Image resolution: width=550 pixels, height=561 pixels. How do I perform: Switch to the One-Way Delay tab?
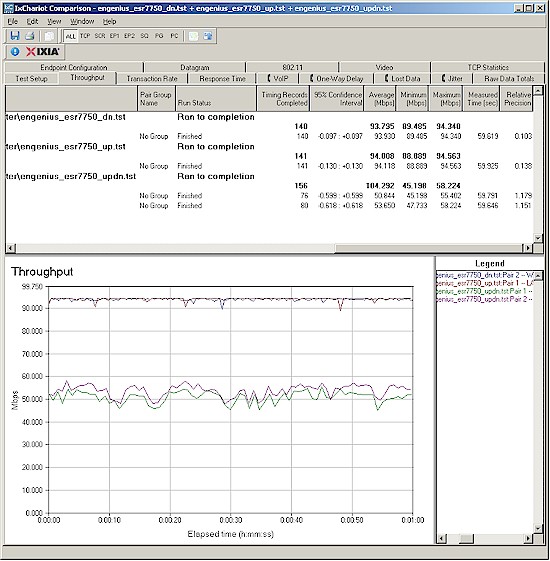coord(336,78)
